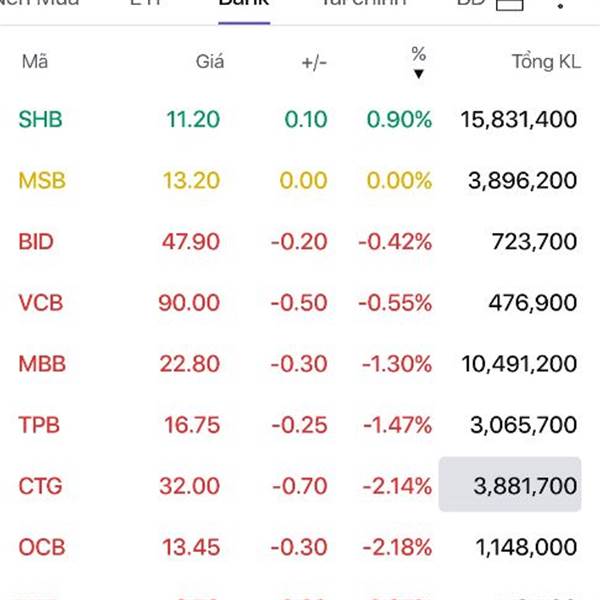
Task: Select the MBB stock code
Action: click(x=42, y=364)
